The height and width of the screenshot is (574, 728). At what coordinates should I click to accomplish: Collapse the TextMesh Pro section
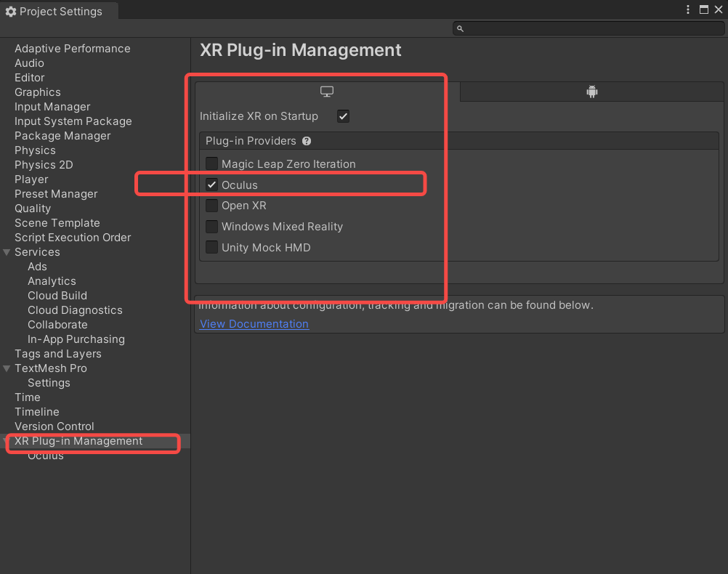click(7, 368)
